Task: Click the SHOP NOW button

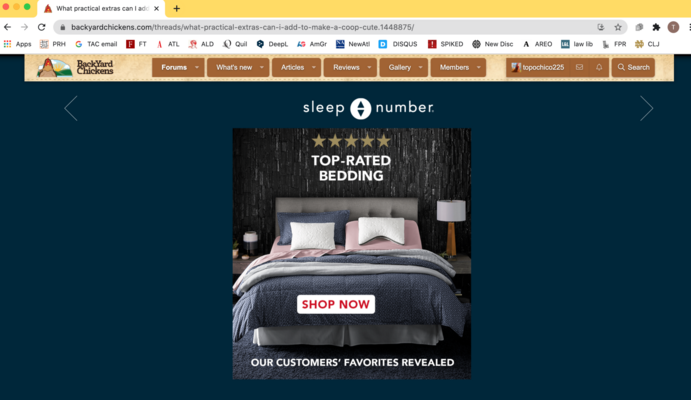Action: tap(336, 304)
